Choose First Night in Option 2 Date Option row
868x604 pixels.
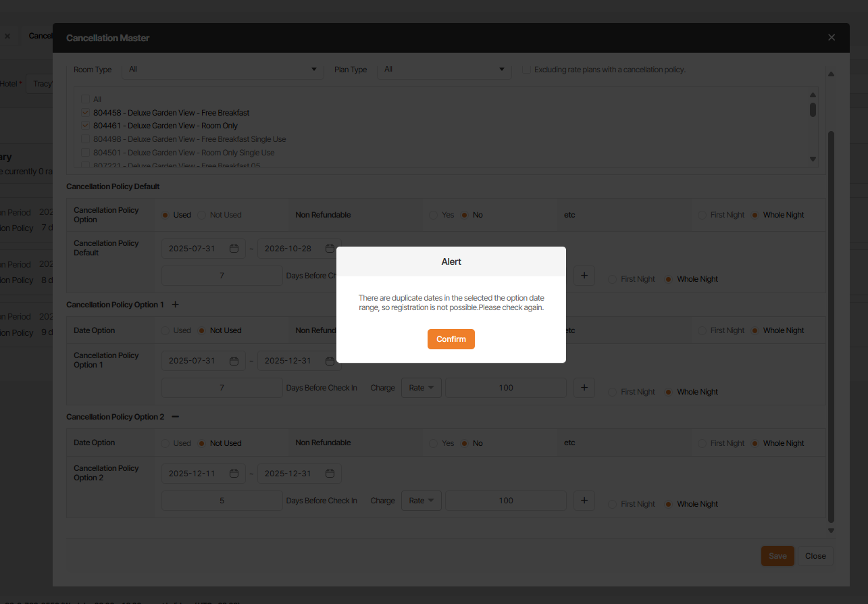pos(703,443)
